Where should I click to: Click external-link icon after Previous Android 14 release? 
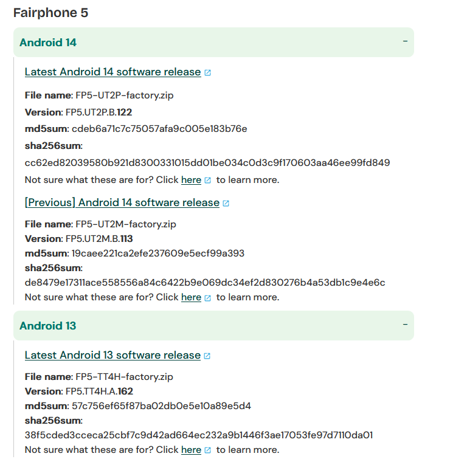226,204
